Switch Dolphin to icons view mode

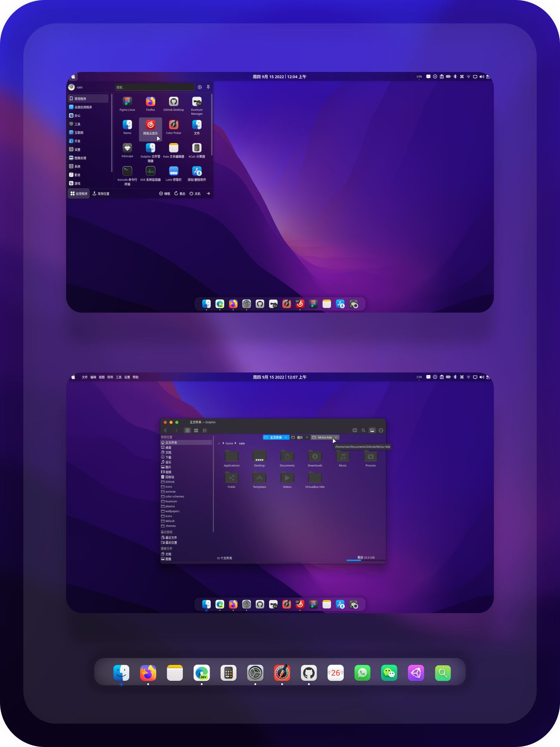[187, 430]
